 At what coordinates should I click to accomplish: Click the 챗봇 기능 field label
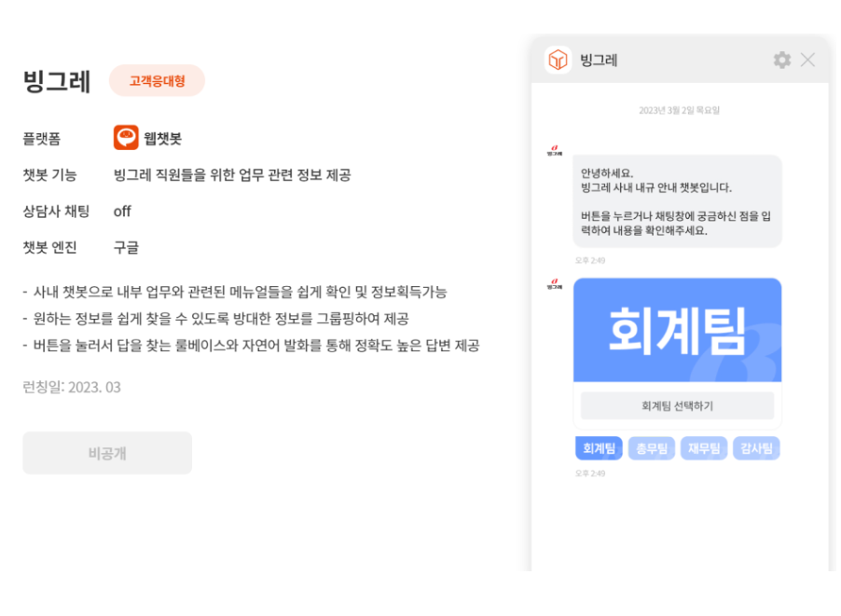point(49,175)
